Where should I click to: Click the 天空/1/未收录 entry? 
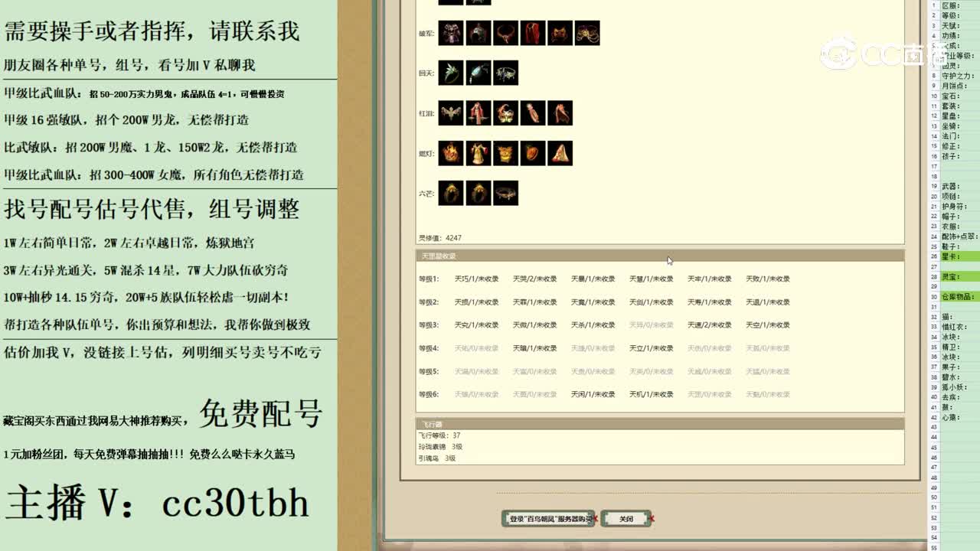click(767, 325)
